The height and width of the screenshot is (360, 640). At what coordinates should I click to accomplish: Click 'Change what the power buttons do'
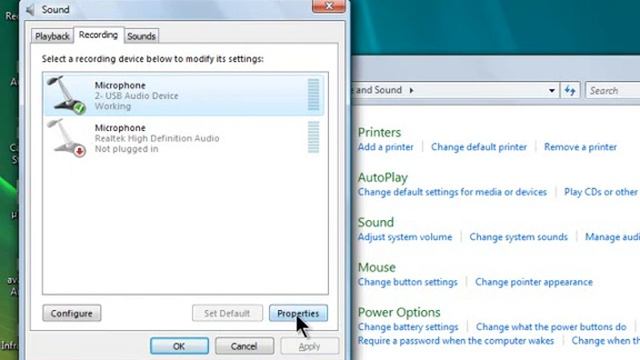click(551, 327)
